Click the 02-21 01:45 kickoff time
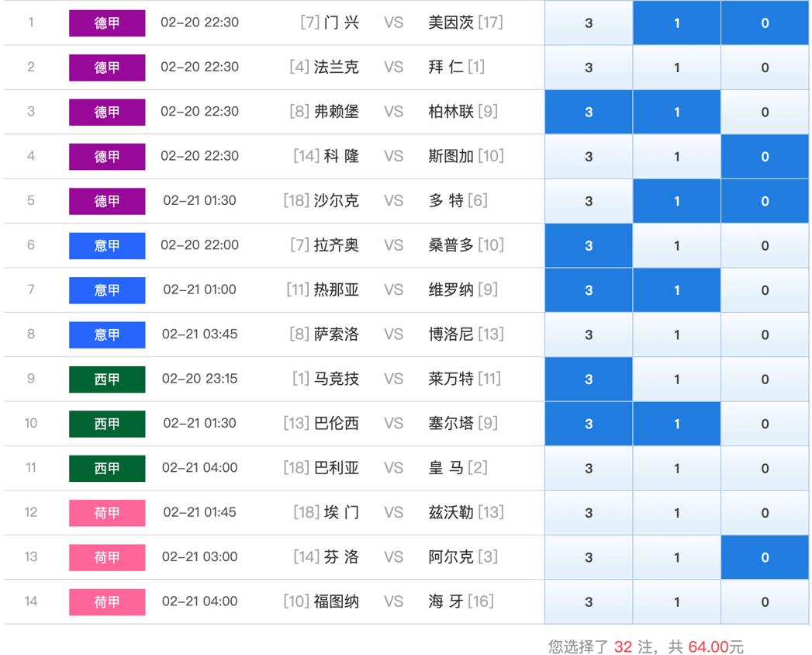The image size is (812, 655). [x=200, y=512]
